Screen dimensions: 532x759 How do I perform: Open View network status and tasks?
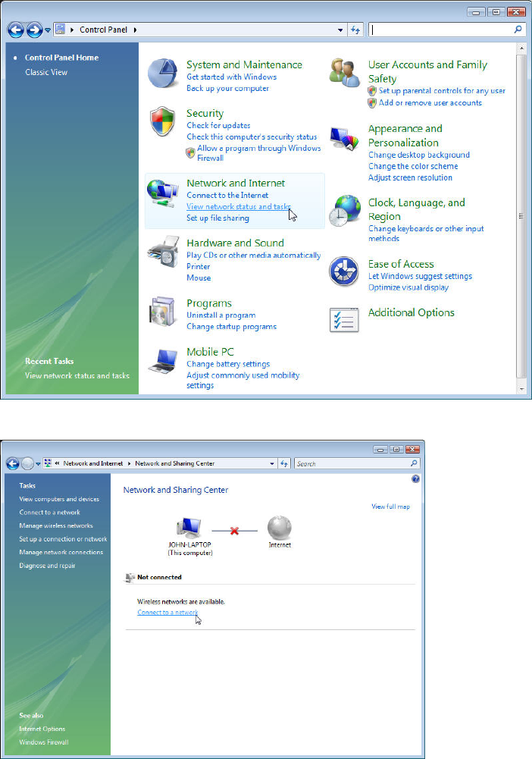pos(239,207)
